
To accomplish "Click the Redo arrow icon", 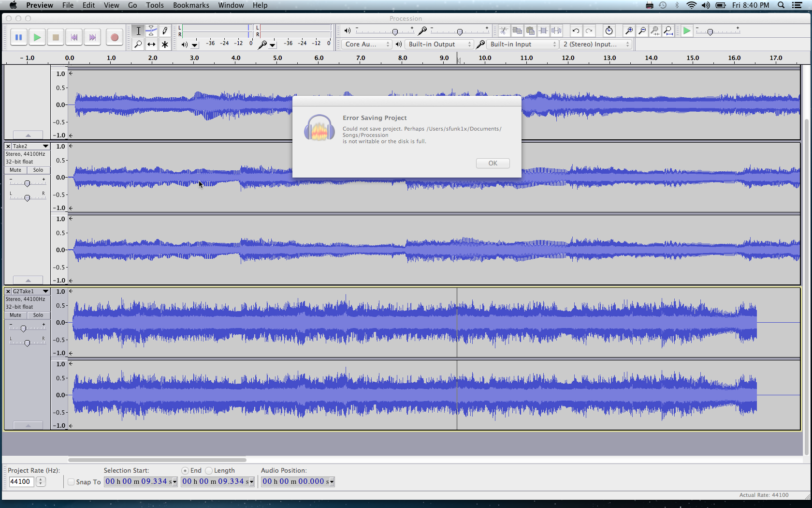I will pos(589,31).
